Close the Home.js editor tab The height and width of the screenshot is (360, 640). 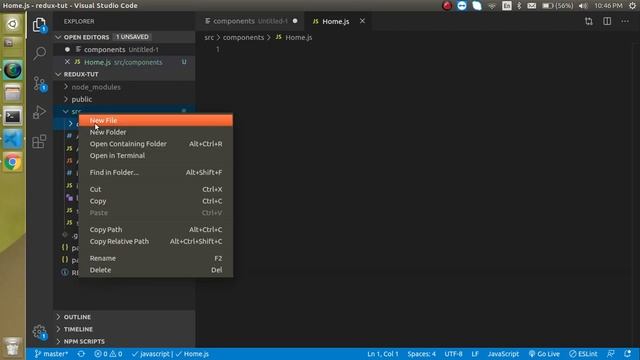(362, 21)
